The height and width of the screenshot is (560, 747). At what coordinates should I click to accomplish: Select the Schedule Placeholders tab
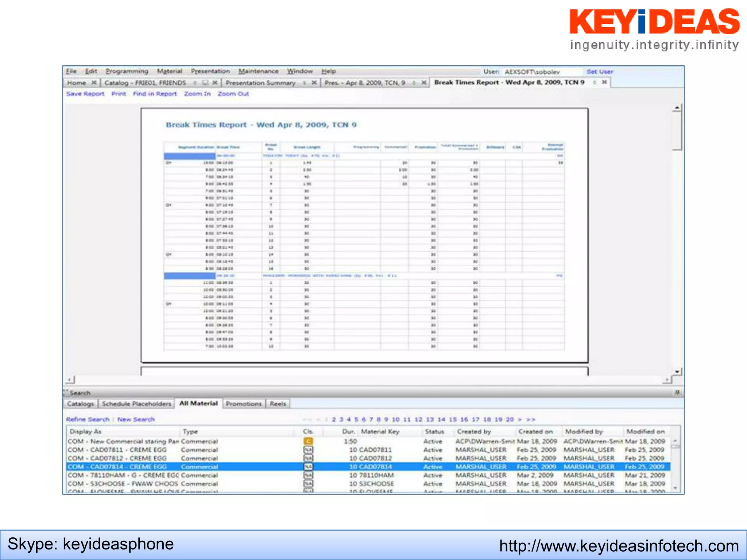136,404
